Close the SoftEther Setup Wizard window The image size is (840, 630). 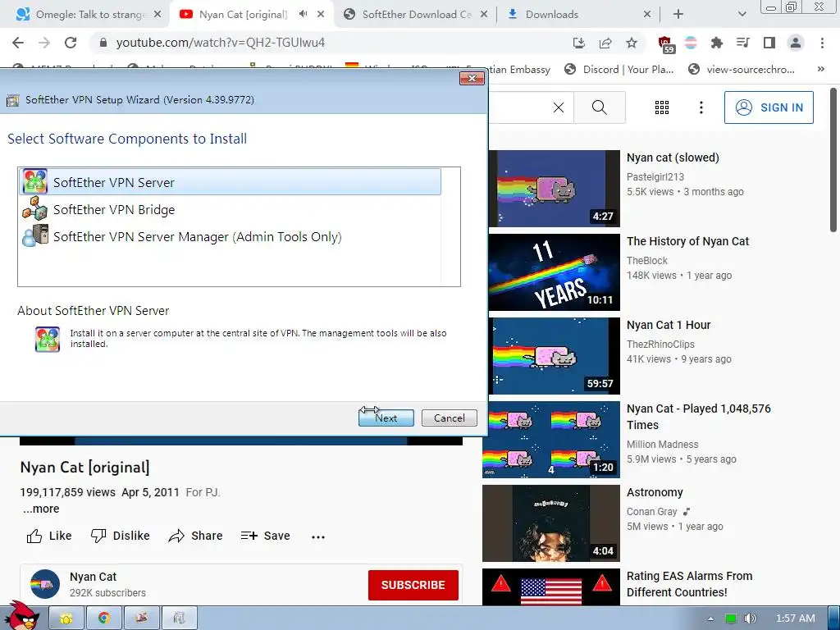coord(472,79)
